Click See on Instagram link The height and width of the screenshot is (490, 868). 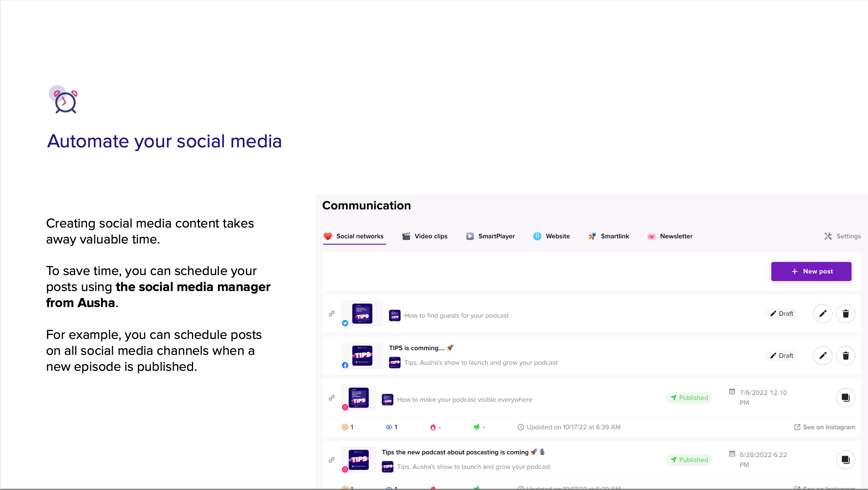point(825,427)
